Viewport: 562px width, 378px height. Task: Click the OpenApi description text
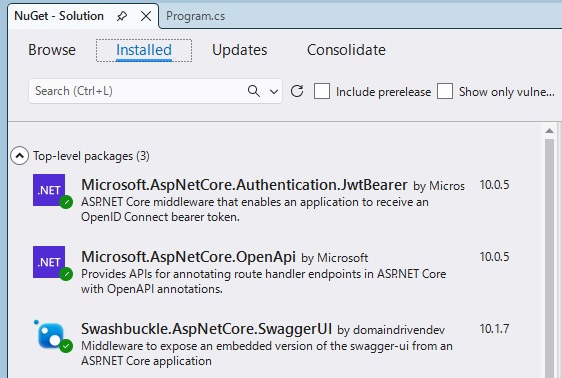(x=263, y=281)
